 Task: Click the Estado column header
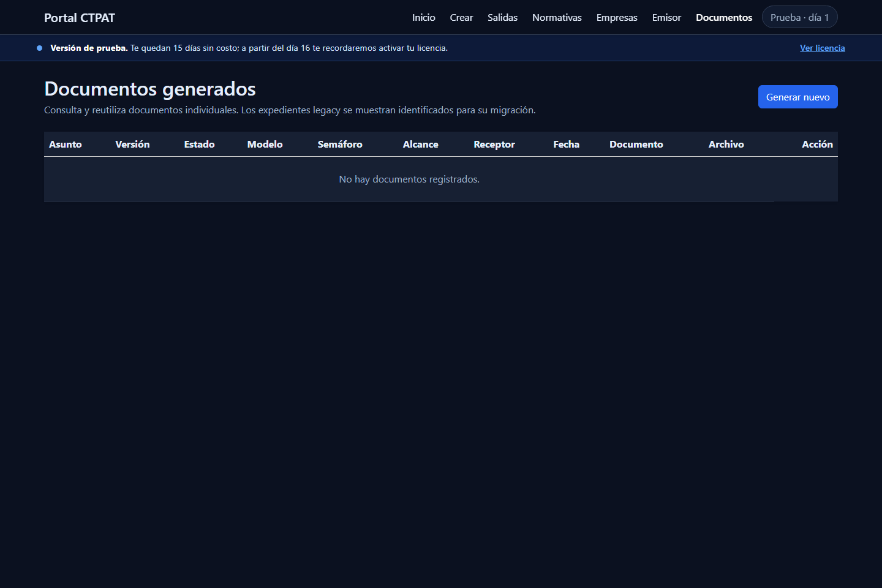click(199, 145)
